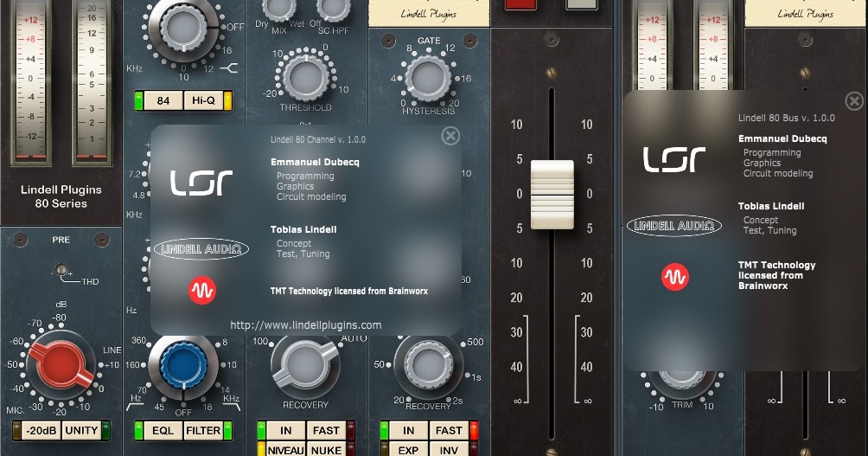Toggle the Hi-Q button

click(x=203, y=101)
